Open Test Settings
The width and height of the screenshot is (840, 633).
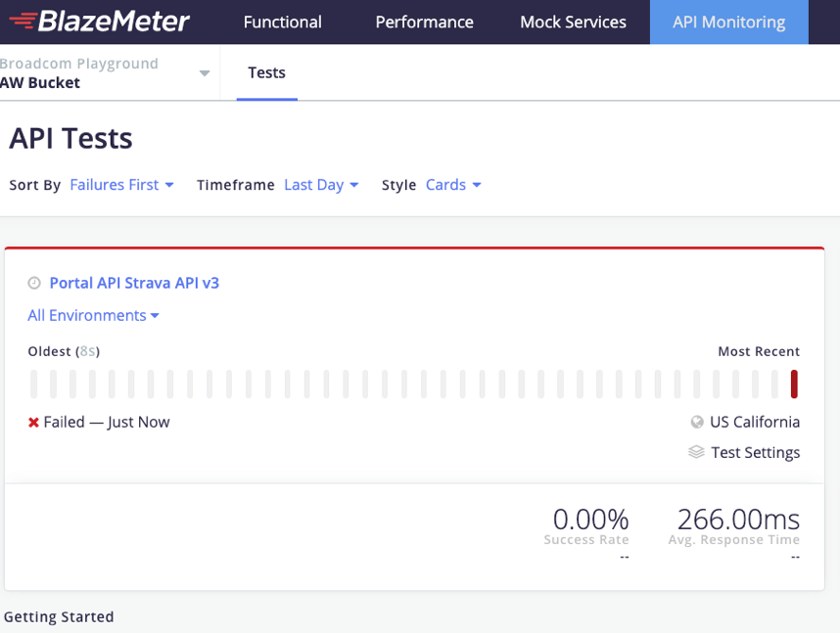coord(756,453)
